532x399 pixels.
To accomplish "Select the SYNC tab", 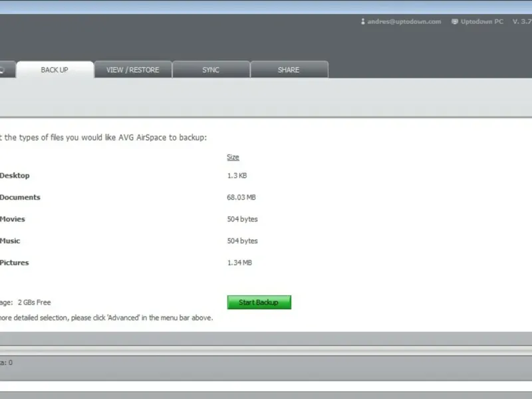I will tap(211, 70).
